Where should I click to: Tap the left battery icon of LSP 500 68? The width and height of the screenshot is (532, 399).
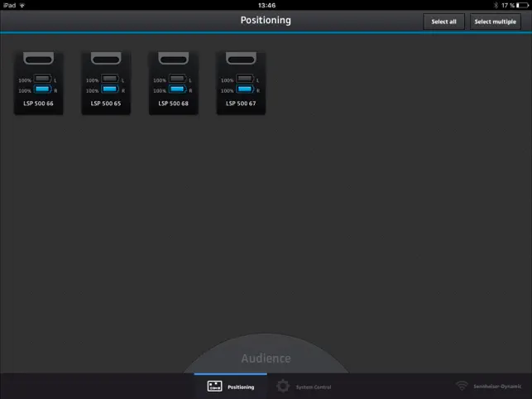click(177, 79)
